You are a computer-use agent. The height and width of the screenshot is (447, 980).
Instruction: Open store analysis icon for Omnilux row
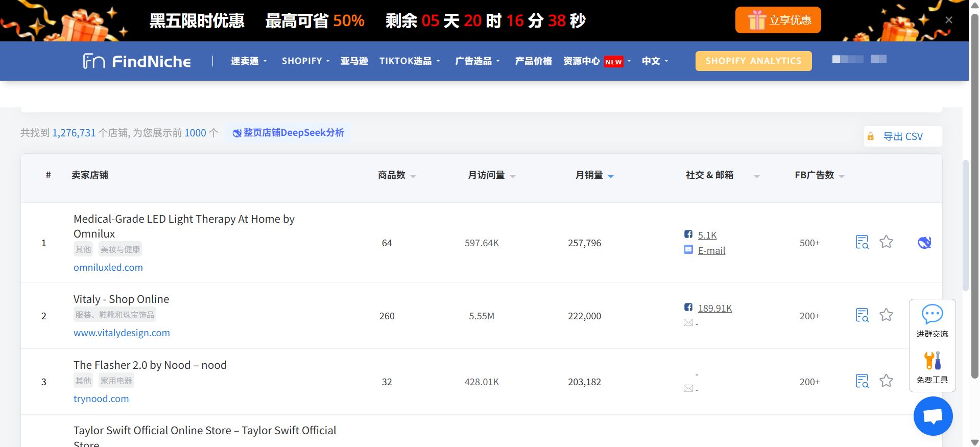(862, 242)
